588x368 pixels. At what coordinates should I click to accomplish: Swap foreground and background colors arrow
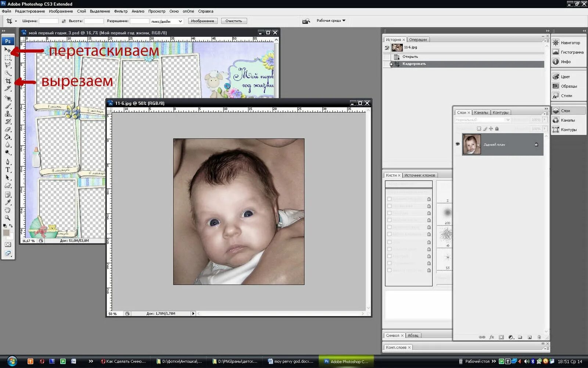coord(11,226)
